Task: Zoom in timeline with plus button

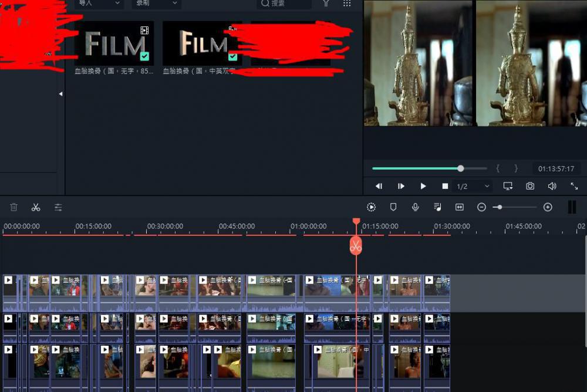Action: [548, 207]
